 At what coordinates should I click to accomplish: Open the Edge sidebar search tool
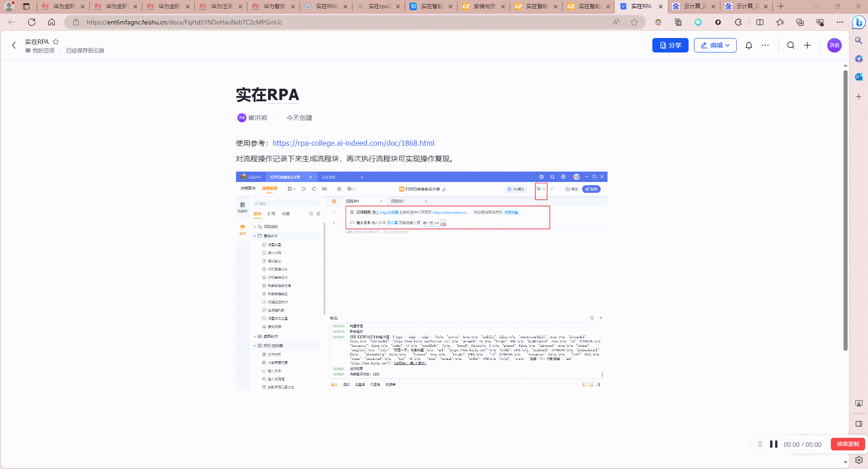click(858, 41)
